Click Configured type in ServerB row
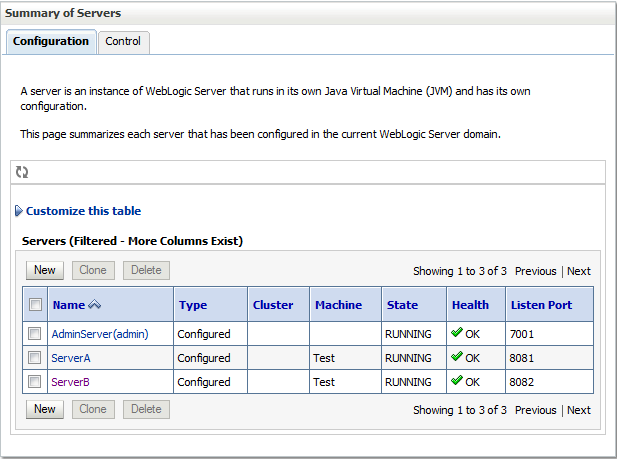The width and height of the screenshot is (617, 459). tap(204, 382)
